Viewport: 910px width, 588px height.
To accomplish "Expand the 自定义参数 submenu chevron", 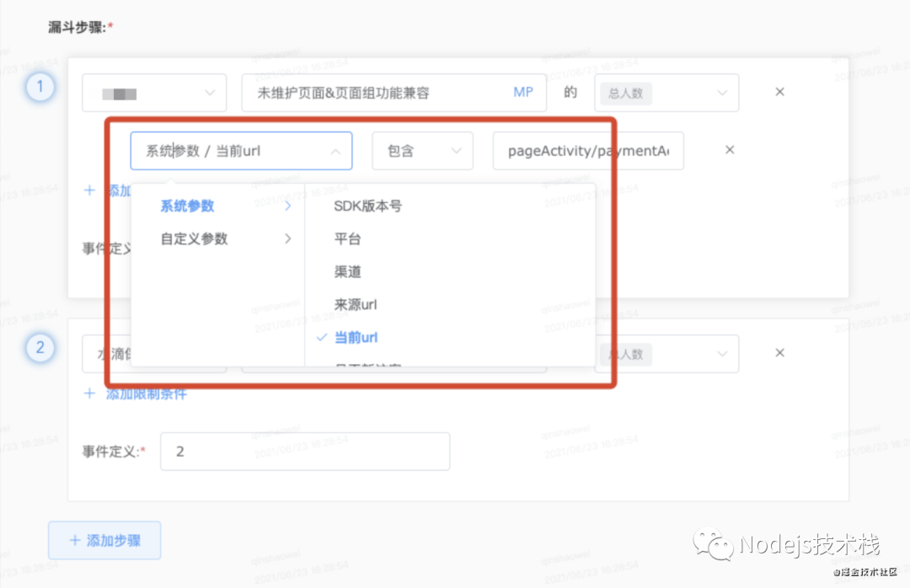I will (x=288, y=238).
